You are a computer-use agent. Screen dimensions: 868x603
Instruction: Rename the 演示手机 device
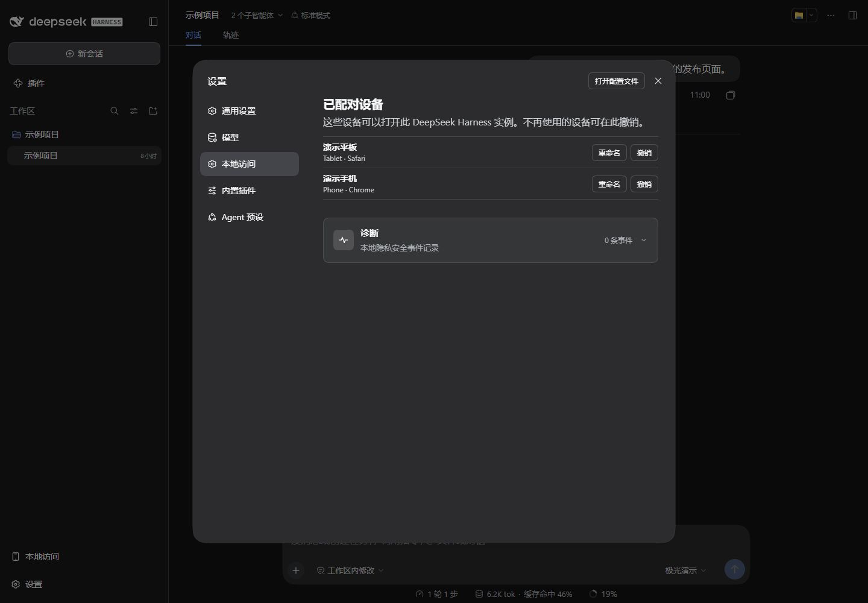point(609,184)
